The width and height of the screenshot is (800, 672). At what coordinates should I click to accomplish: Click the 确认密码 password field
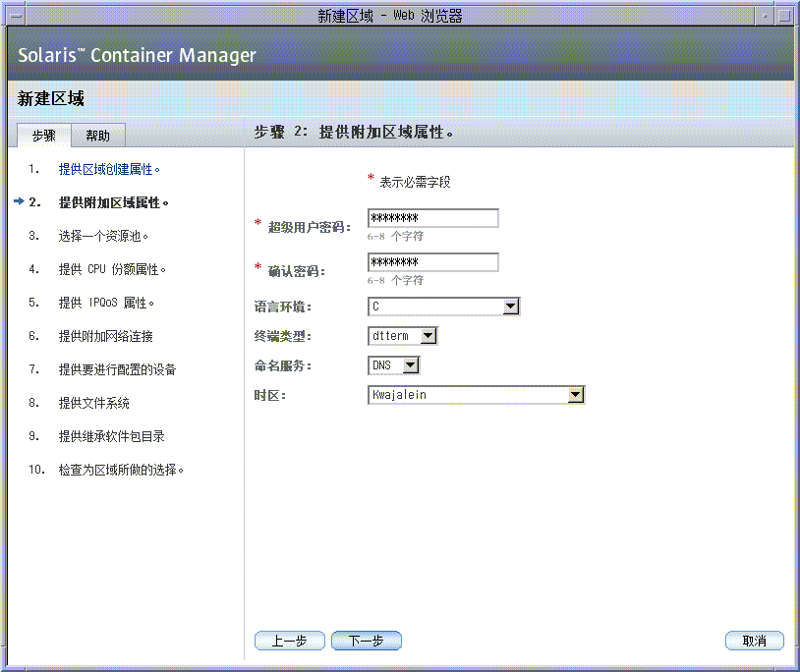click(x=433, y=262)
